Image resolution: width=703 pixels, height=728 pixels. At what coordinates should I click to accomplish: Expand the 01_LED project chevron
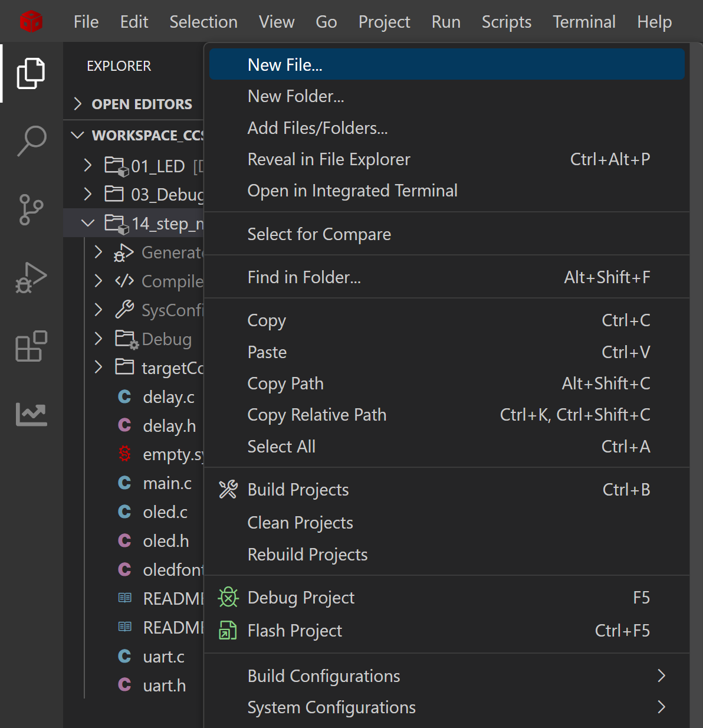point(88,166)
